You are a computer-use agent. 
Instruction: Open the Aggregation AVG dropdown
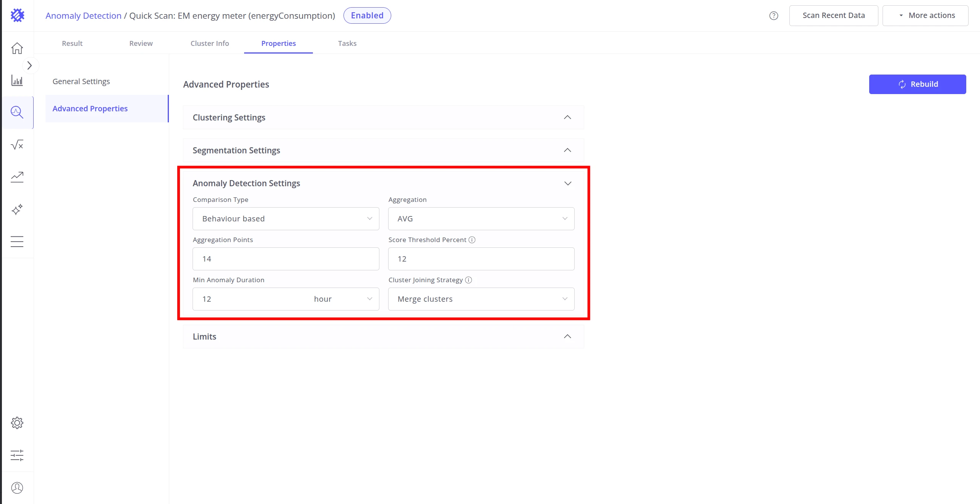[x=481, y=219]
